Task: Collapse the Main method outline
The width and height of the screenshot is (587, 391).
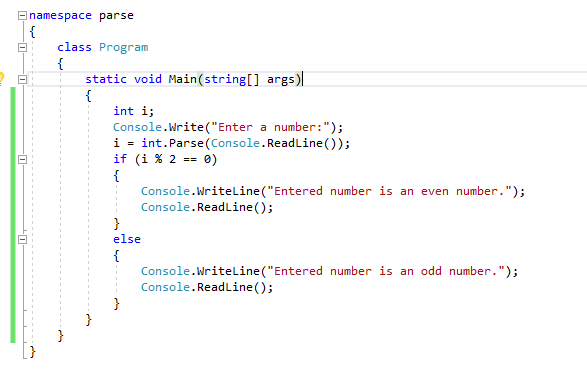Action: [22, 79]
